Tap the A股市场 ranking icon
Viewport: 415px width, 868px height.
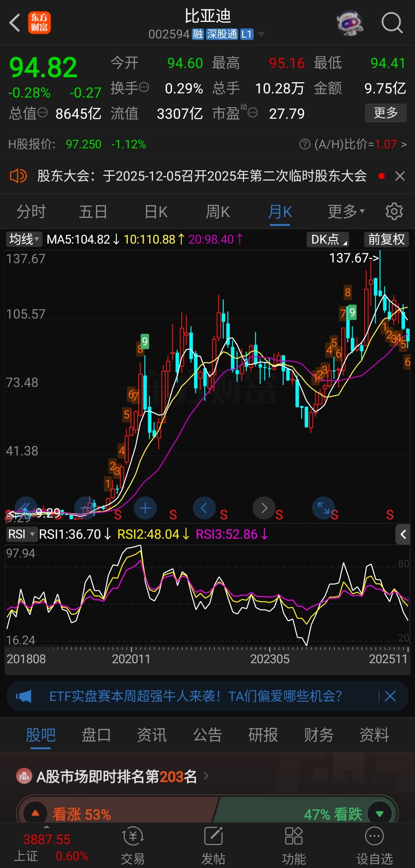[24, 777]
